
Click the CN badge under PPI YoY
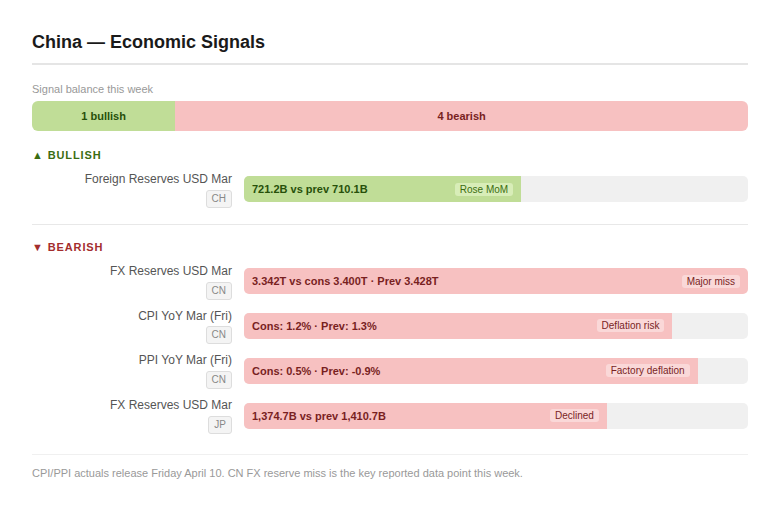(x=218, y=380)
